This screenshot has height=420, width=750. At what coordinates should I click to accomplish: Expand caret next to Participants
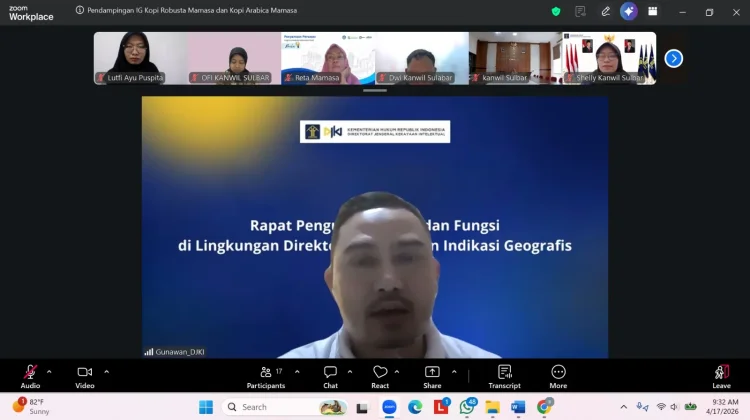coord(297,372)
